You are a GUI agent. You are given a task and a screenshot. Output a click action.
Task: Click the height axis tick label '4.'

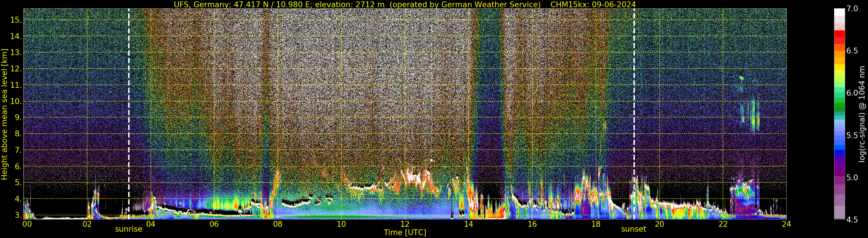18,199
